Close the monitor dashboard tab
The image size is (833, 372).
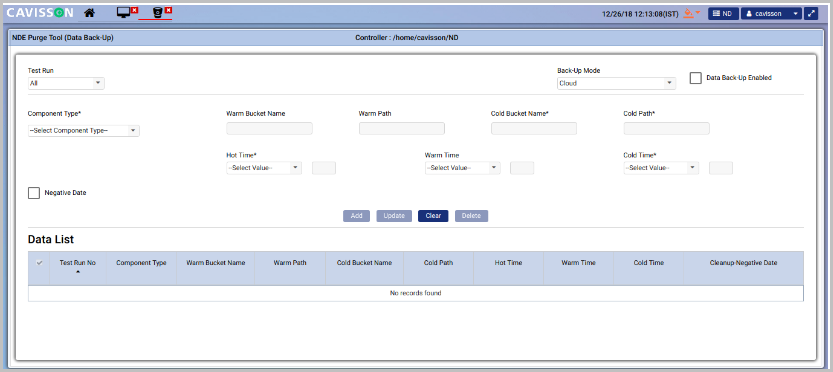point(135,10)
